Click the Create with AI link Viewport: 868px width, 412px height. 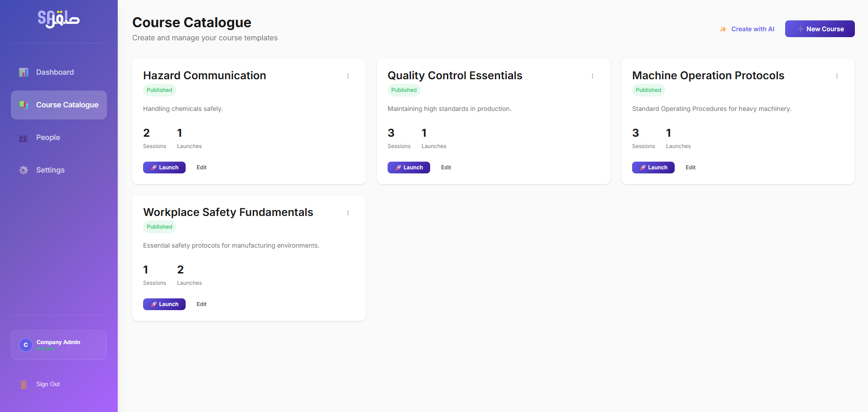click(752, 29)
